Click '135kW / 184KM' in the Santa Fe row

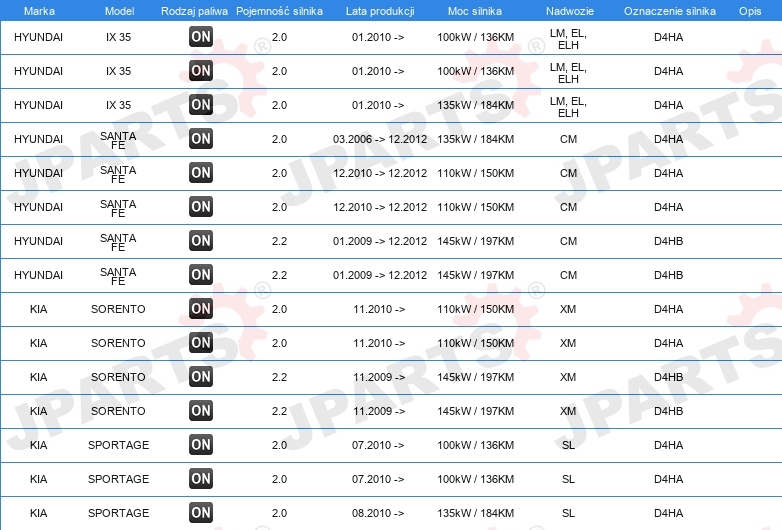pos(475,139)
